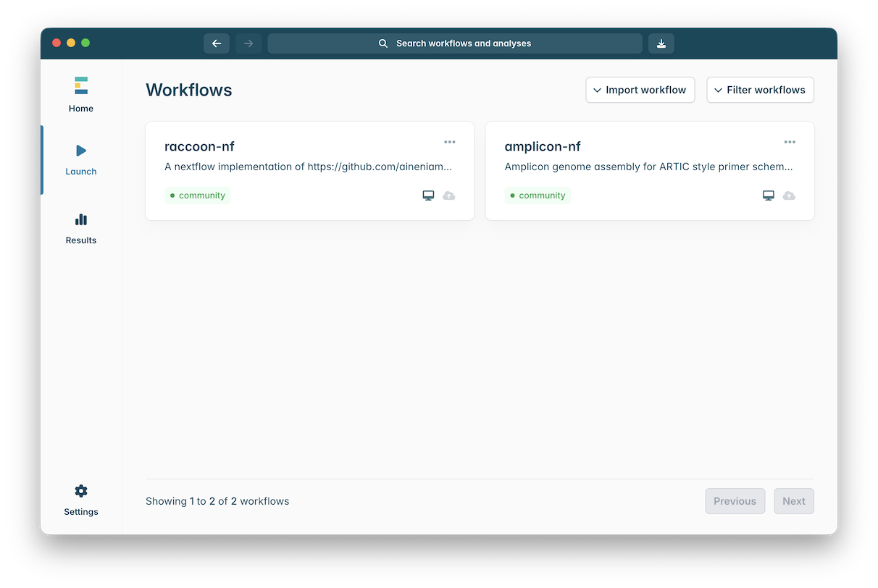Open three-dot menu on raccoon-nf card

click(x=449, y=142)
